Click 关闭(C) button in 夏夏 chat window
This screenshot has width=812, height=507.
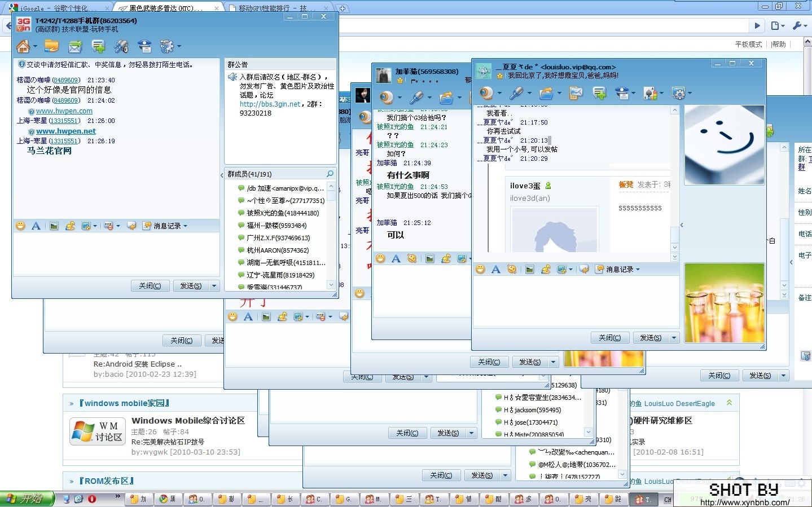609,337
